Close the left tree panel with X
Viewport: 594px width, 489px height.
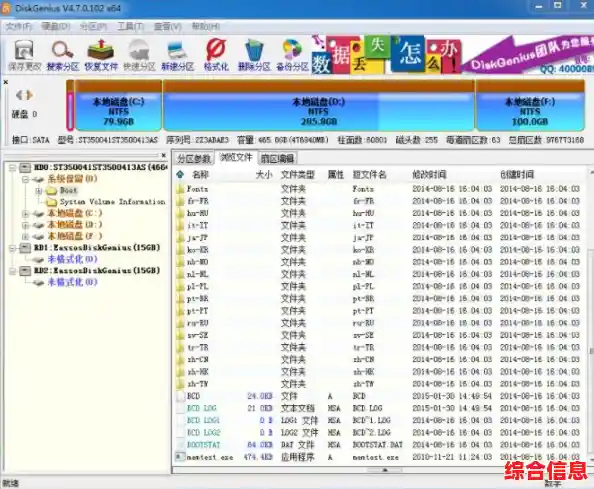coord(163,155)
